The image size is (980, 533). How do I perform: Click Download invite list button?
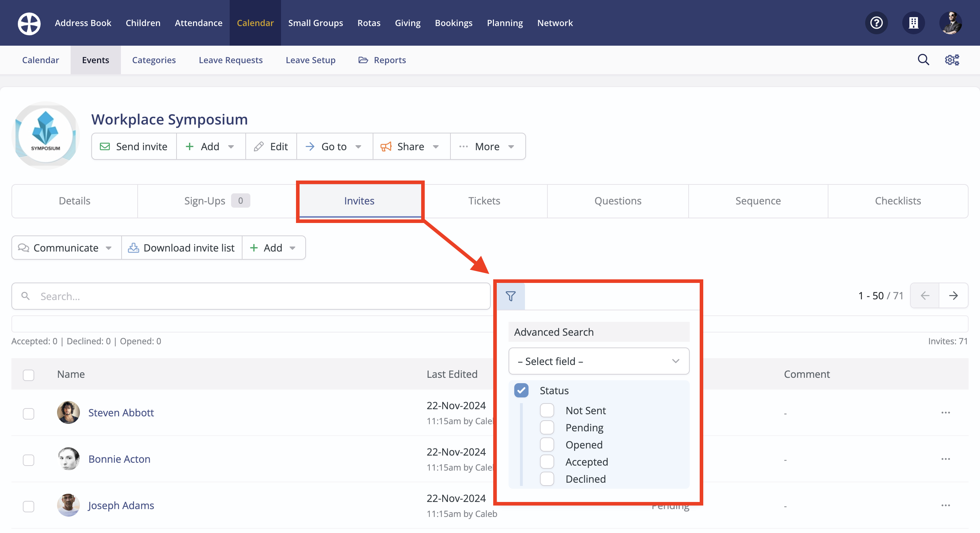182,248
